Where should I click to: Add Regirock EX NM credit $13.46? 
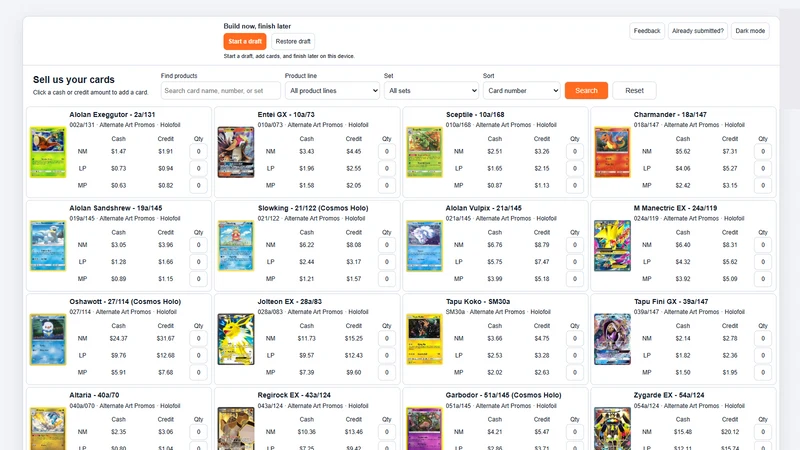[354, 432]
